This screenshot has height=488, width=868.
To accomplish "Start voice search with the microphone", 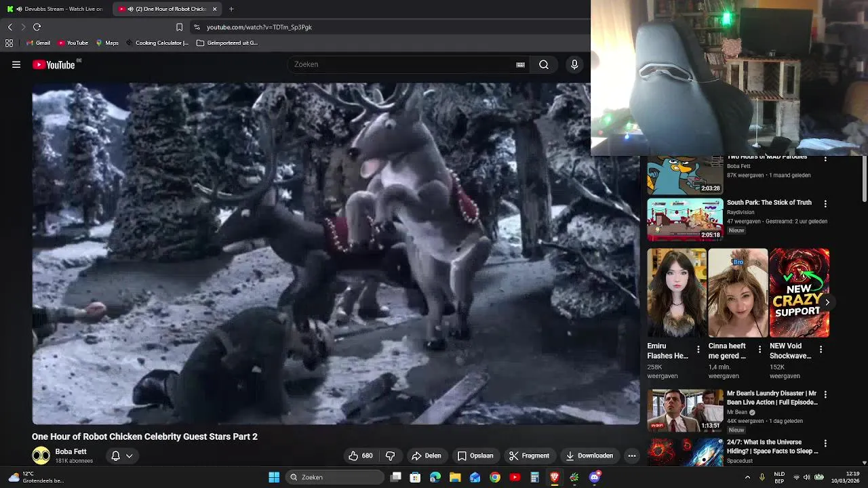I will 574,64.
